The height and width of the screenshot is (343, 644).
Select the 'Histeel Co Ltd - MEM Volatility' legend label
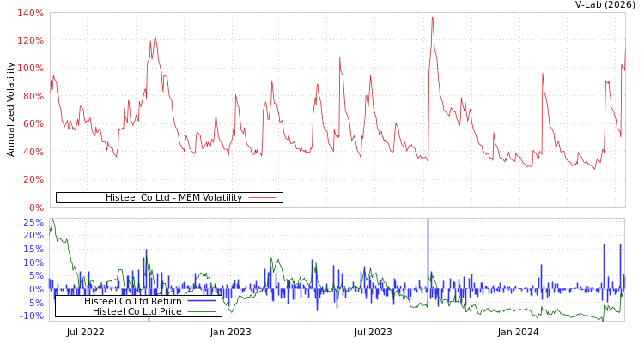point(173,198)
